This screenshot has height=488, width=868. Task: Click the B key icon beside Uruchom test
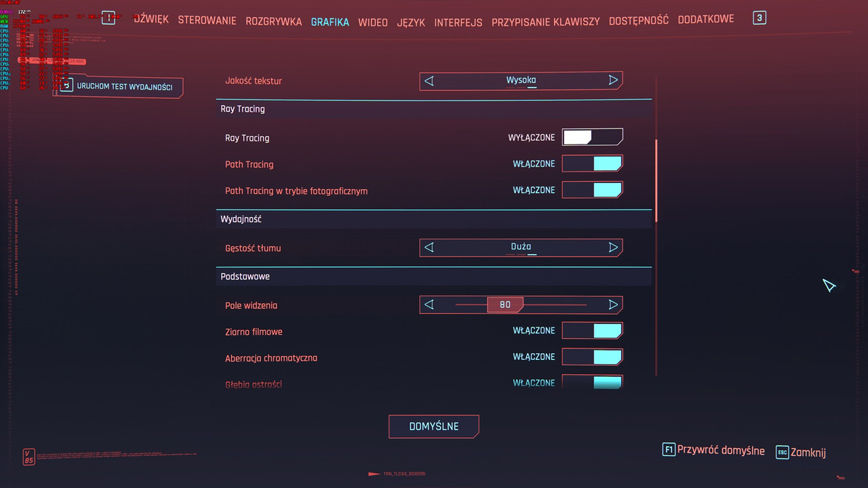66,85
